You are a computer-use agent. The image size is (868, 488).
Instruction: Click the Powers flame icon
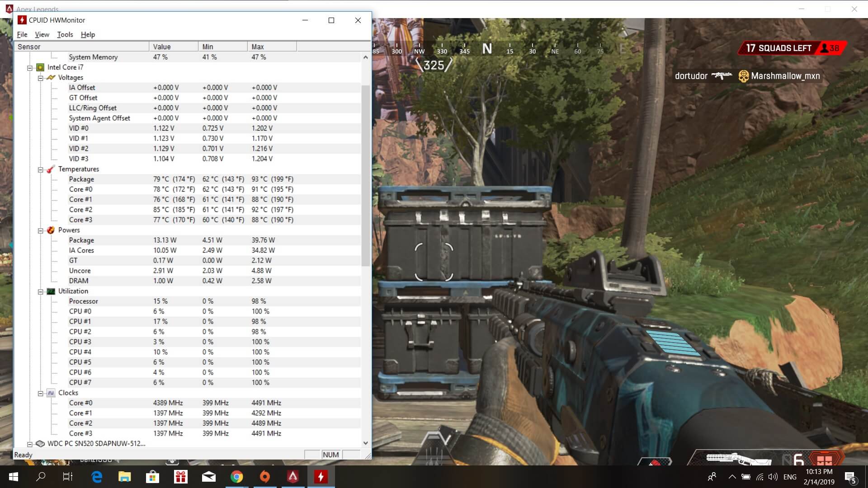51,230
